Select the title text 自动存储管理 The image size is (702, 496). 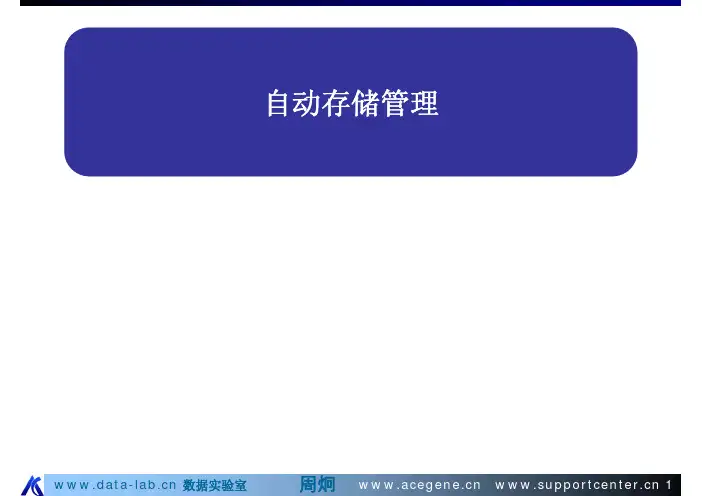351,103
